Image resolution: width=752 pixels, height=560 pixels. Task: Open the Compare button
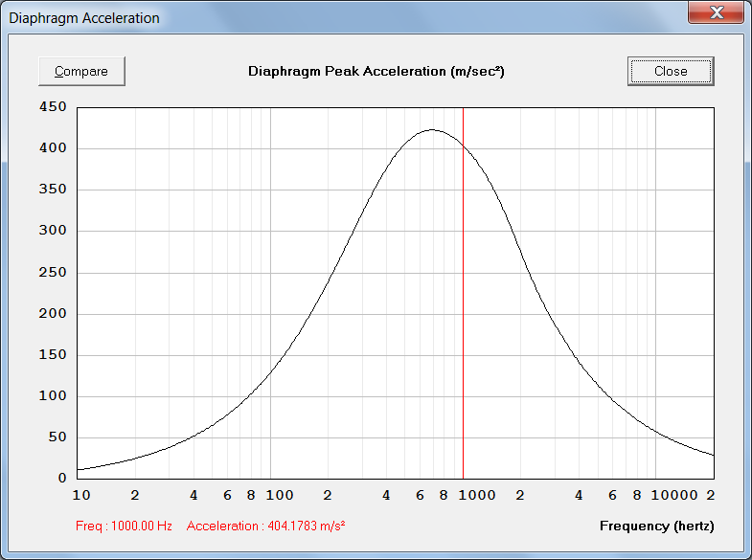(81, 72)
